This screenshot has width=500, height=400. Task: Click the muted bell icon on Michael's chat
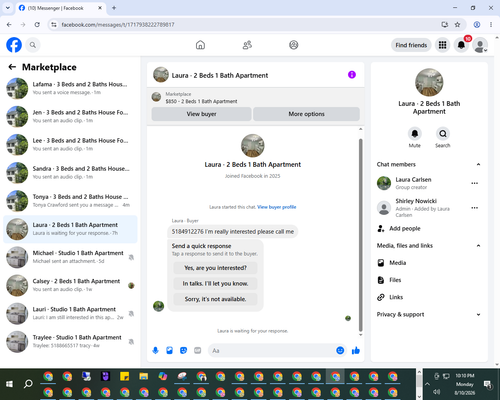click(x=131, y=257)
